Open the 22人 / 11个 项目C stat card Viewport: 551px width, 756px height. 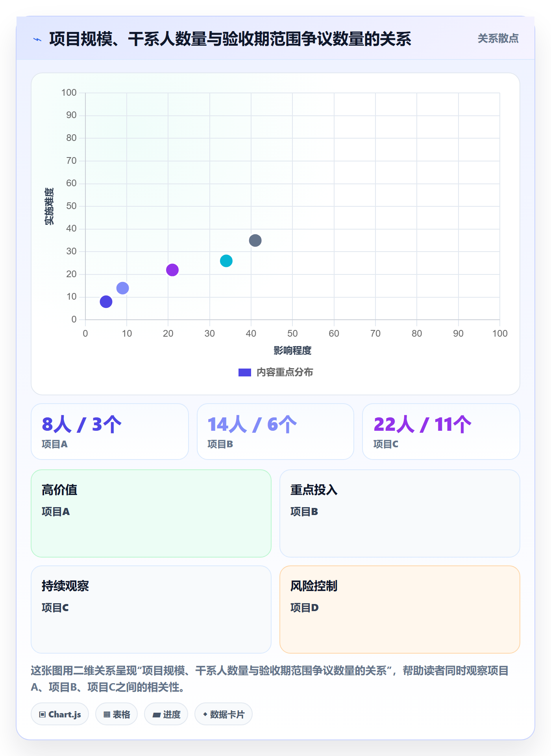coord(441,432)
